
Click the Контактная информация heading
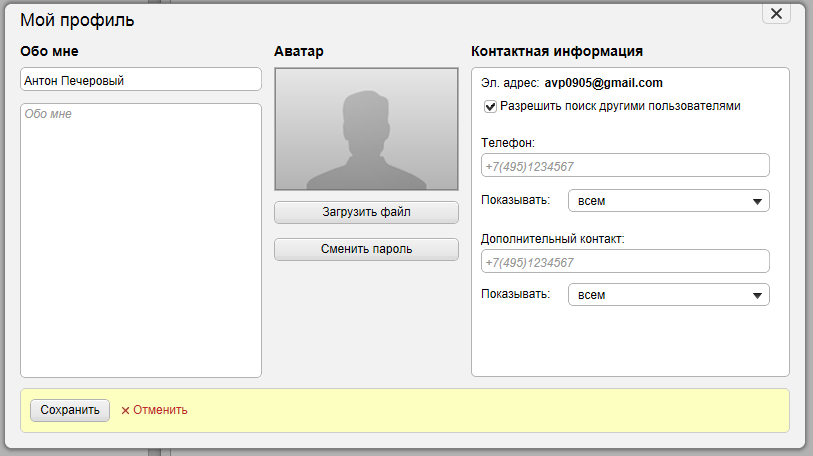click(556, 51)
